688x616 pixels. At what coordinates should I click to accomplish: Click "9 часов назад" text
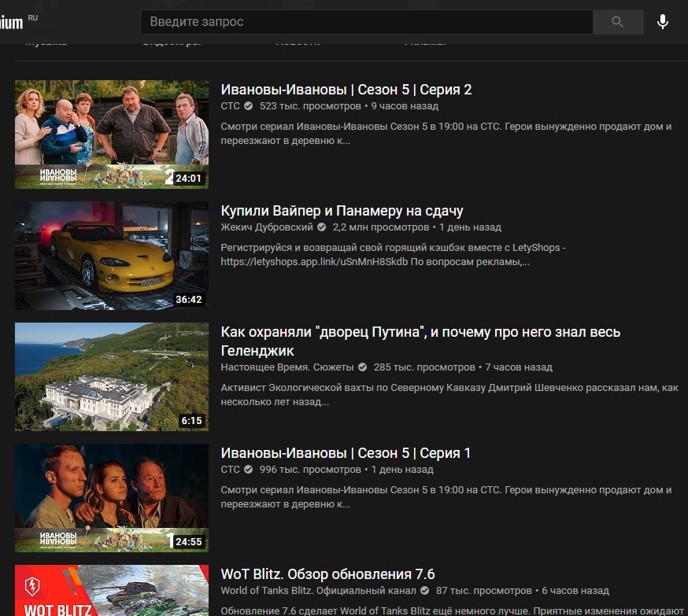tap(405, 106)
